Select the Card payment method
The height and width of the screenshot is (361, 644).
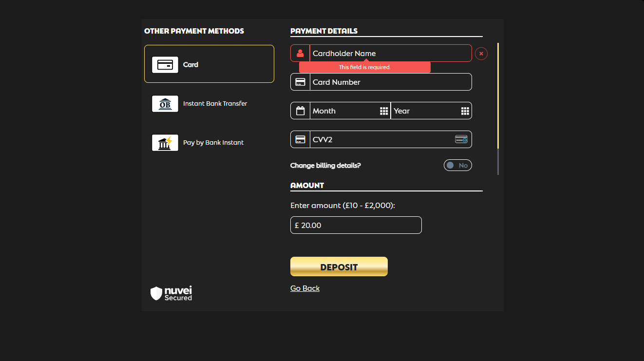click(209, 64)
